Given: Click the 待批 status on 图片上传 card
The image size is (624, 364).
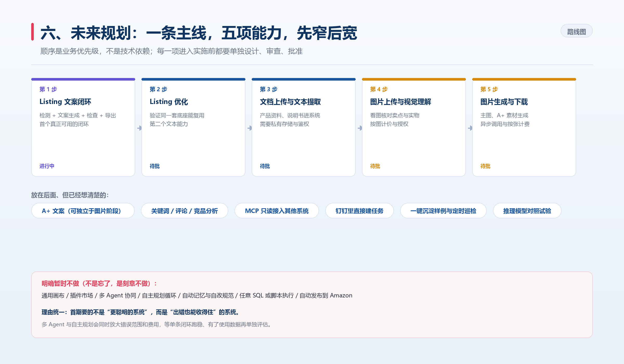Looking at the screenshot, I should (375, 166).
